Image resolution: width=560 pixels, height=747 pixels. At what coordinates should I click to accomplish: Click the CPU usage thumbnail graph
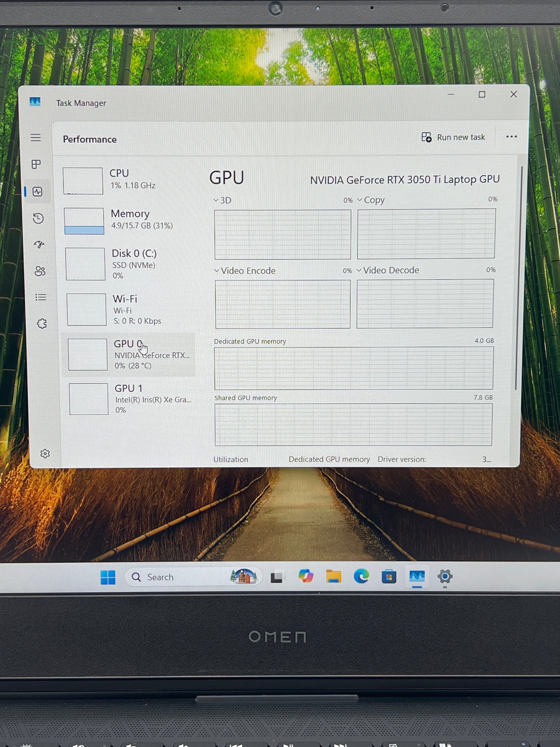click(x=83, y=181)
